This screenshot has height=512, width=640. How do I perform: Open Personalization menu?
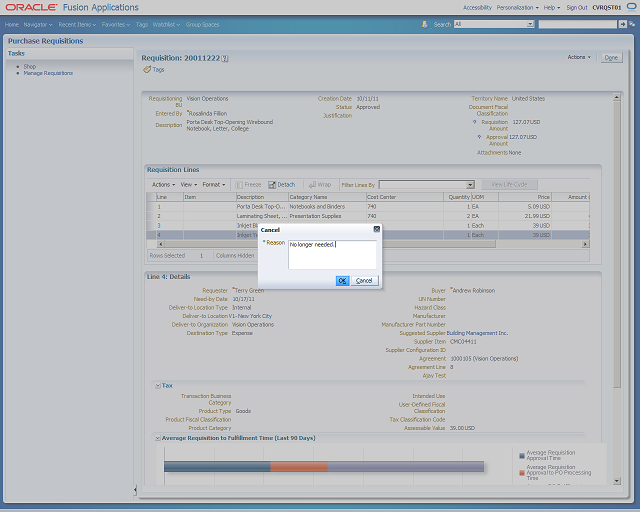[517, 7]
